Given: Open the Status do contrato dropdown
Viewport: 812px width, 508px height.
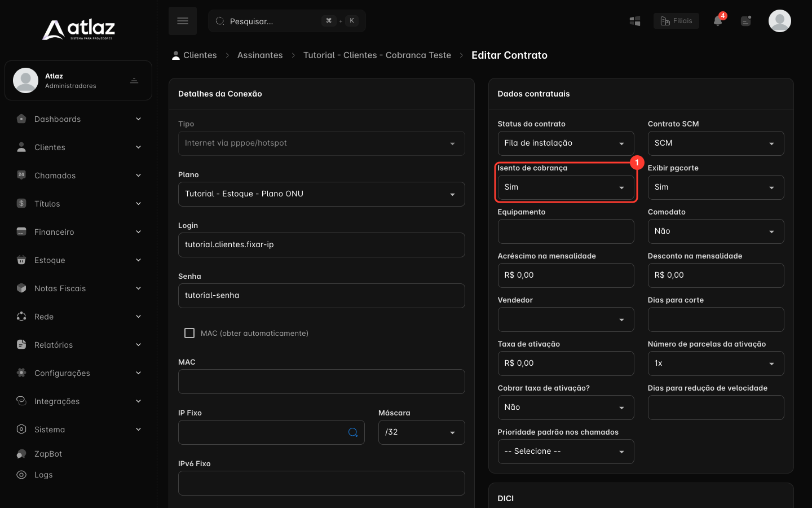Looking at the screenshot, I should pos(566,143).
